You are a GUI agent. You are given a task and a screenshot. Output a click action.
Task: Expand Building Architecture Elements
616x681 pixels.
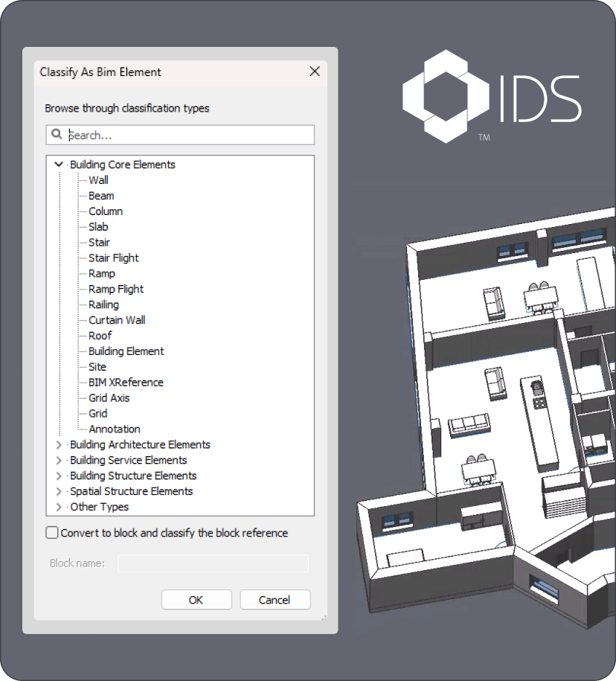tap(58, 444)
